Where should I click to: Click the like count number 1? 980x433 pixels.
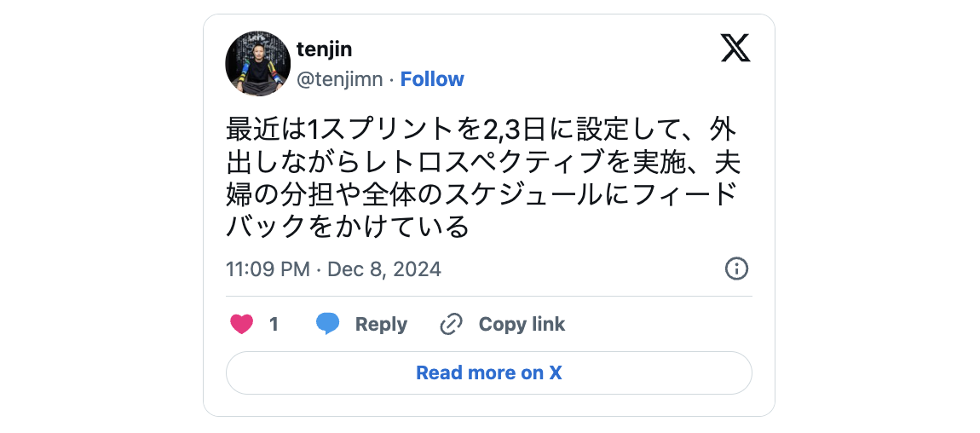(x=274, y=324)
